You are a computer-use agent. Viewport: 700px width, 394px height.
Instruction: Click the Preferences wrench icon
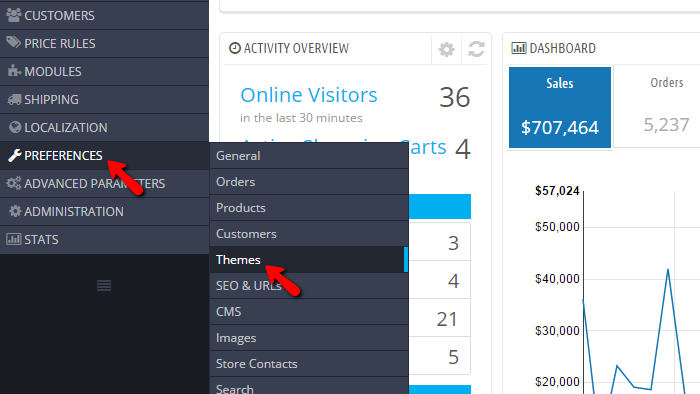tap(15, 155)
